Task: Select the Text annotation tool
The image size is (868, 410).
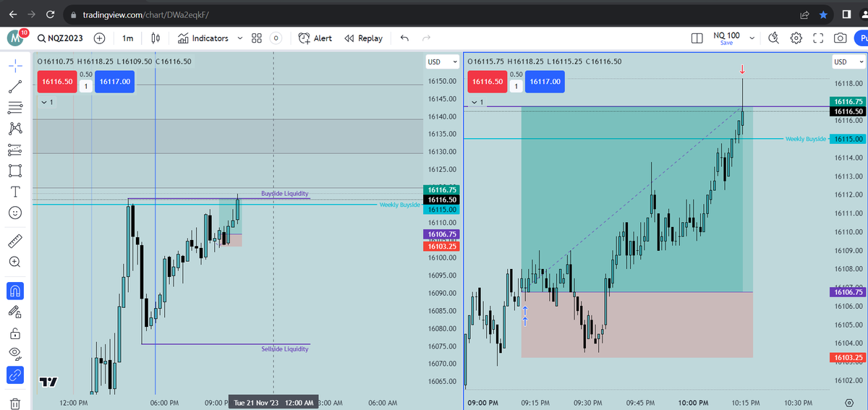Action: (x=14, y=192)
